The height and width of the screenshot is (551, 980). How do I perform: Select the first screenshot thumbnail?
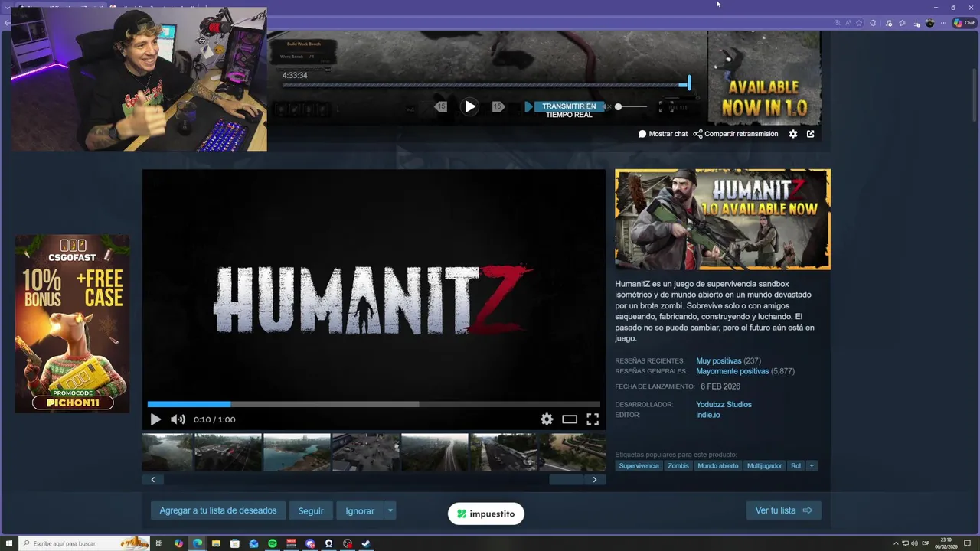tap(168, 452)
